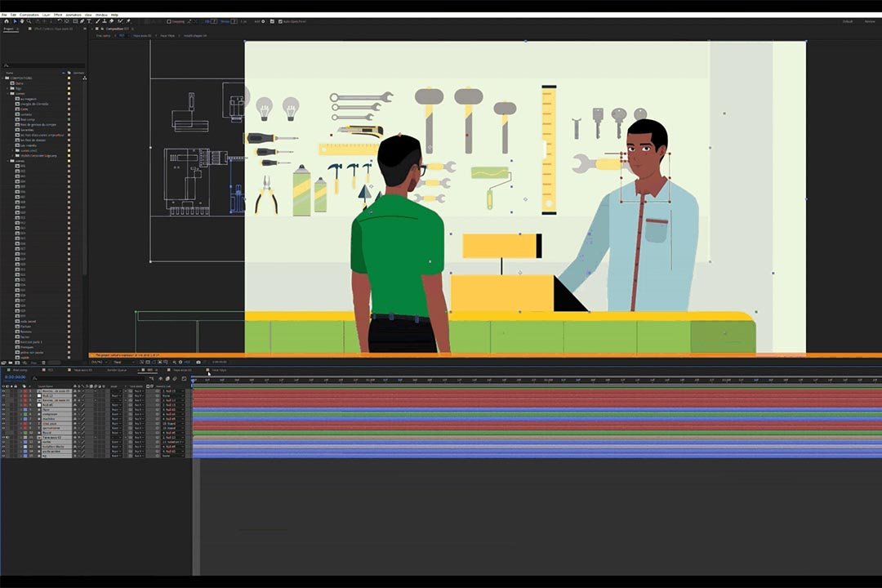882x588 pixels.
Task: Create a new folder in Project panel
Action: pos(10,363)
